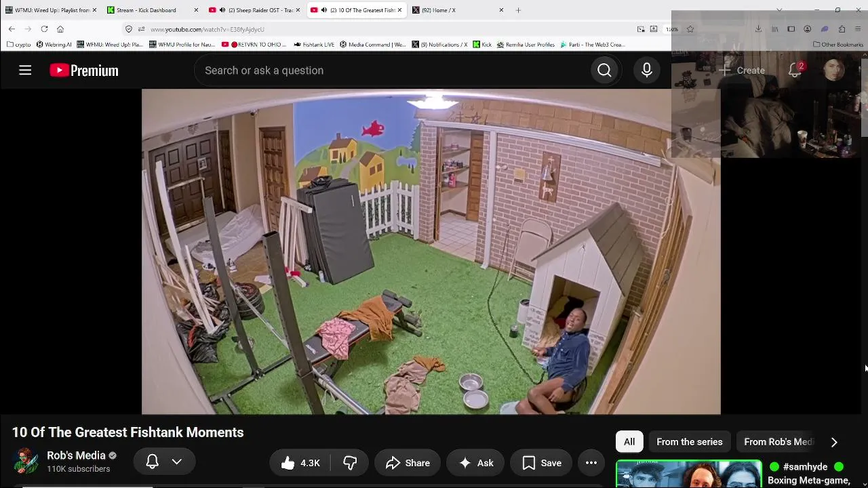The image size is (868, 488).
Task: Open the Media Command bookmark
Action: pyautogui.click(x=372, y=45)
